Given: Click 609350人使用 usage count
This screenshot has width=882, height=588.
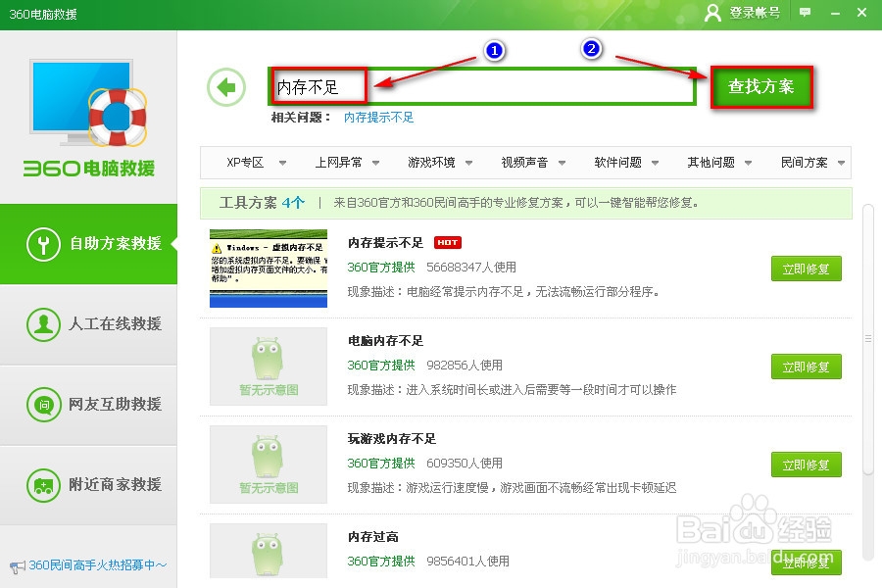Looking at the screenshot, I should coord(465,464).
